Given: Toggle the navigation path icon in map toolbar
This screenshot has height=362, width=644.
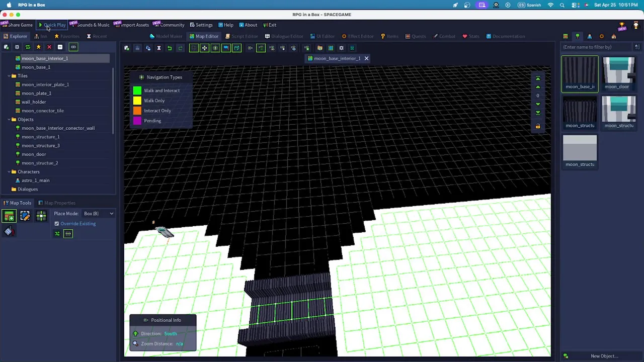Looking at the screenshot, I should [261, 48].
